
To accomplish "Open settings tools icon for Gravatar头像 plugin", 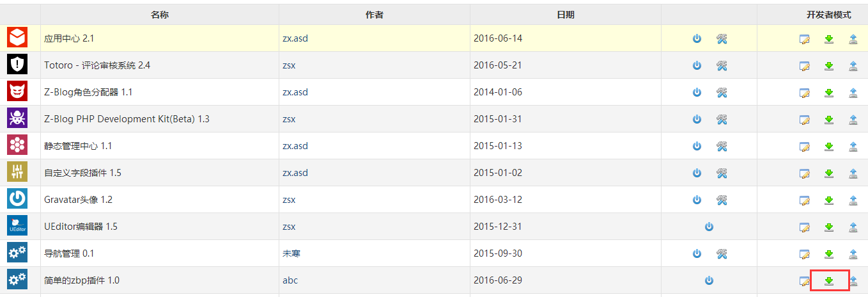I will [x=722, y=200].
